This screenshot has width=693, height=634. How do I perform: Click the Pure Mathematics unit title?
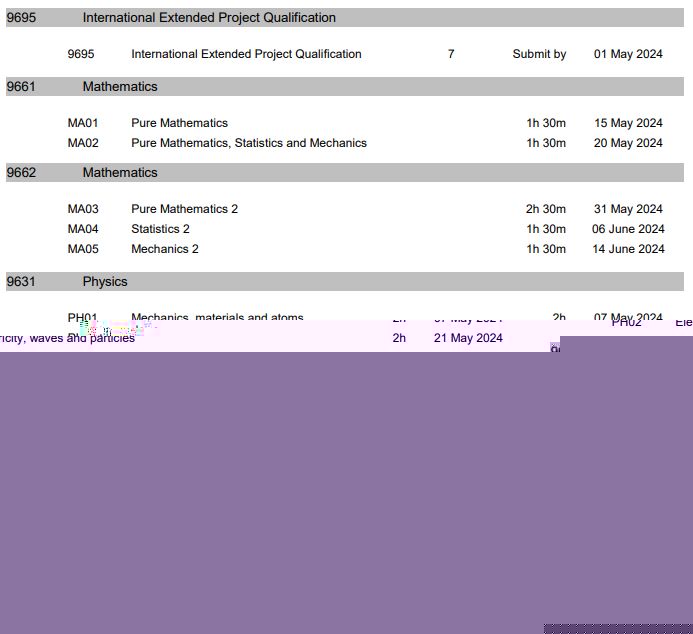point(179,123)
